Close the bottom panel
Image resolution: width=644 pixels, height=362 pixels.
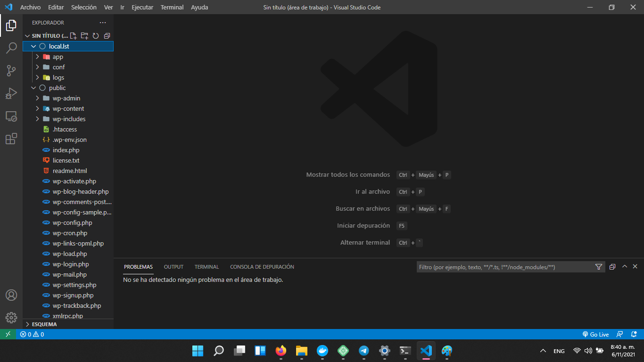click(x=635, y=266)
